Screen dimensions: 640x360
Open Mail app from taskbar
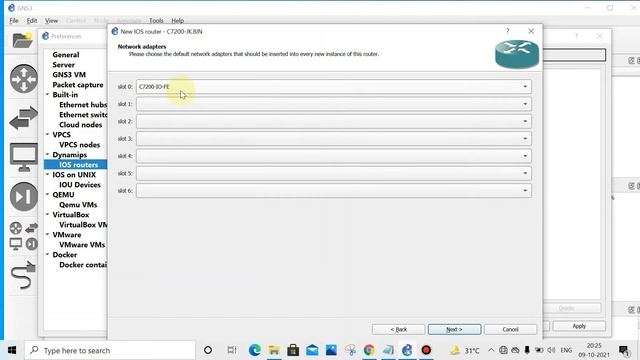click(312, 350)
